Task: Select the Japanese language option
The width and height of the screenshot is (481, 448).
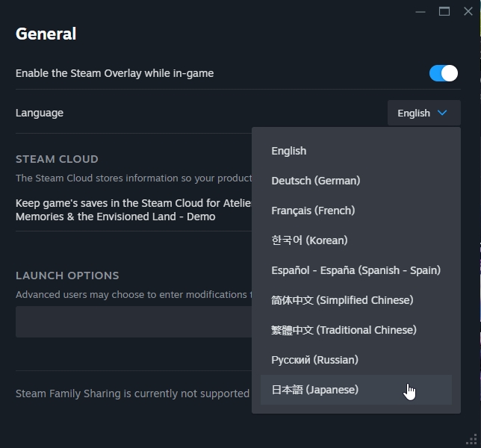Action: pos(314,390)
